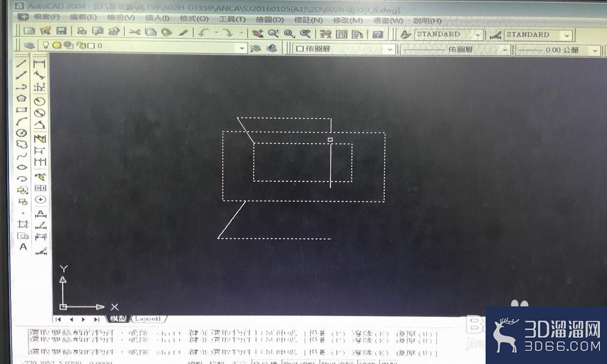The height and width of the screenshot is (364, 607).
Task: Open the 標註(N) menu
Action: pos(308,20)
